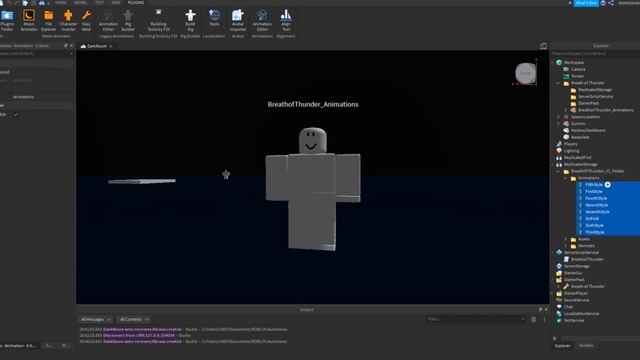
Task: Click the gray dummy character in viewport
Action: click(313, 189)
